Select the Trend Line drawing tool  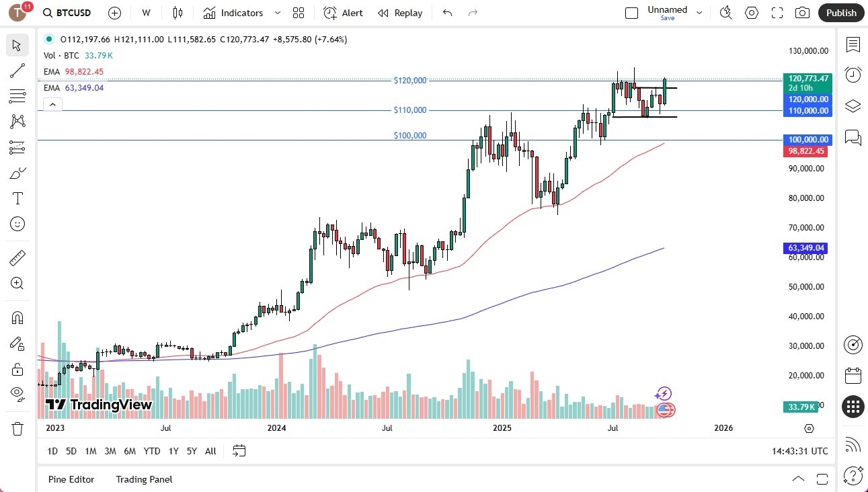(17, 71)
